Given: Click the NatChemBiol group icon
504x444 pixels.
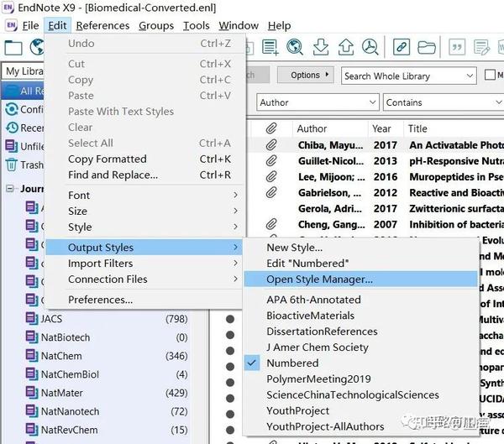Looking at the screenshot, I should pos(32,374).
